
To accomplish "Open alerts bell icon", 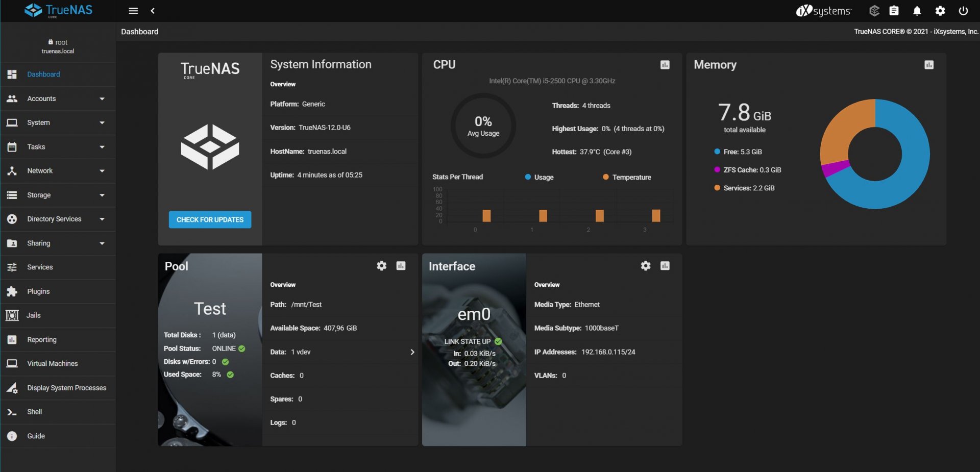I will point(917,11).
